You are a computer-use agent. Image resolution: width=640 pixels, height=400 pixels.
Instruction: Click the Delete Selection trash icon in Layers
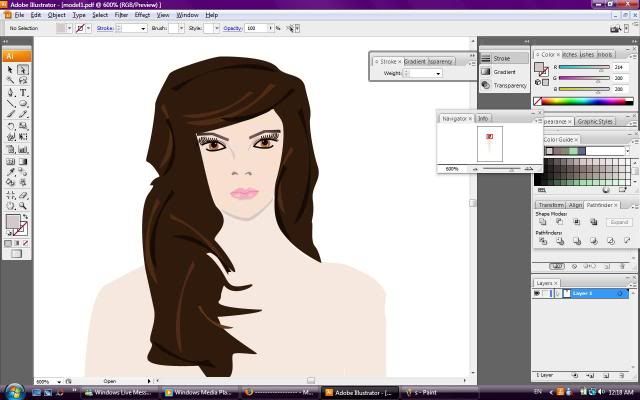click(623, 375)
